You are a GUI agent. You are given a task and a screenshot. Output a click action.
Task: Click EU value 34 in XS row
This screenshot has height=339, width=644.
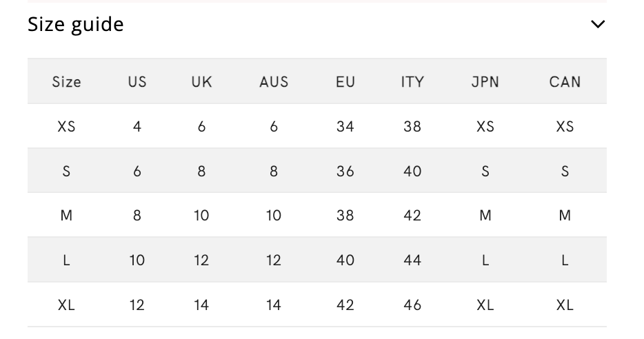coord(345,127)
